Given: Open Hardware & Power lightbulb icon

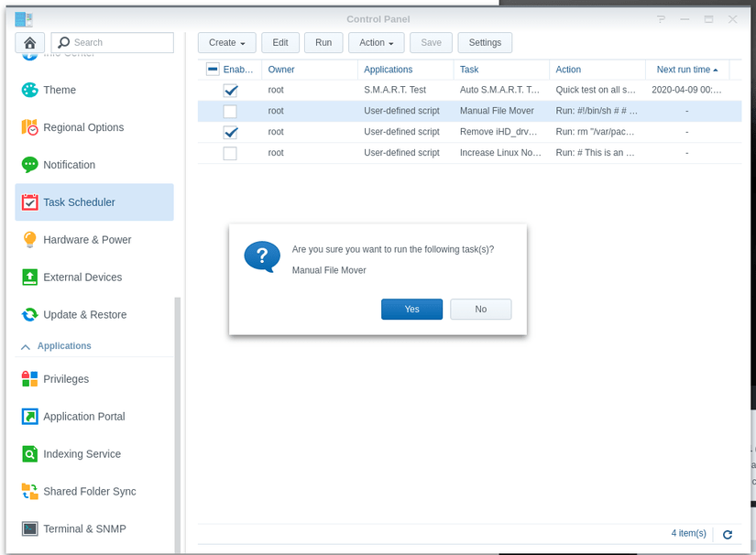Looking at the screenshot, I should coord(30,239).
